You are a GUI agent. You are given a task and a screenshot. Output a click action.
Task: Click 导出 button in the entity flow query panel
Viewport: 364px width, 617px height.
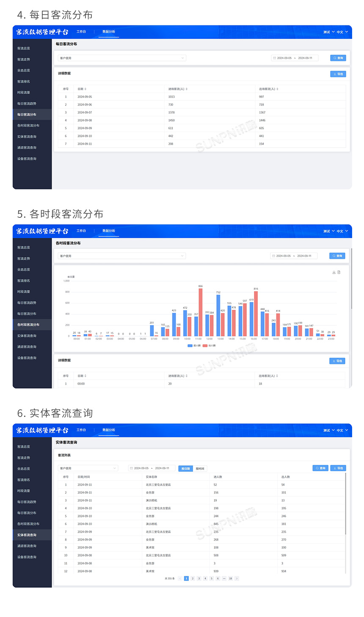pyautogui.click(x=338, y=468)
